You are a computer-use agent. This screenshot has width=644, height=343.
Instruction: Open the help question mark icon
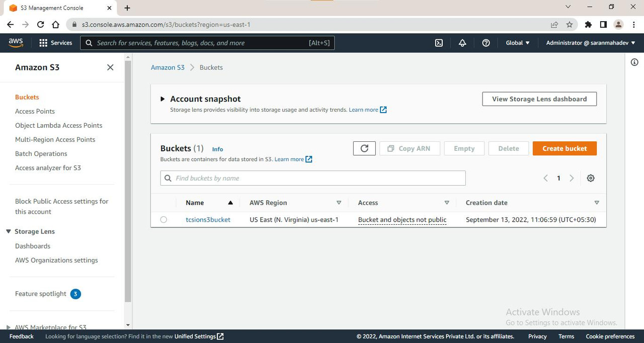tap(486, 43)
